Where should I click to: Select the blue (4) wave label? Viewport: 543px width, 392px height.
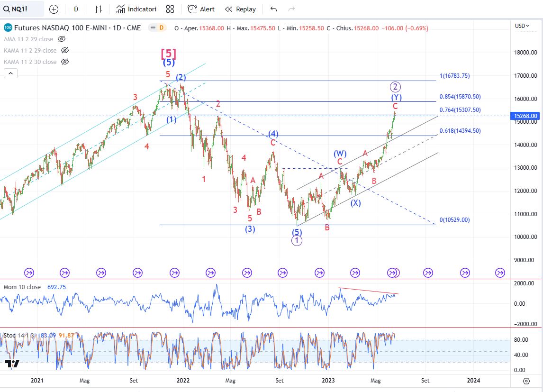coord(273,134)
